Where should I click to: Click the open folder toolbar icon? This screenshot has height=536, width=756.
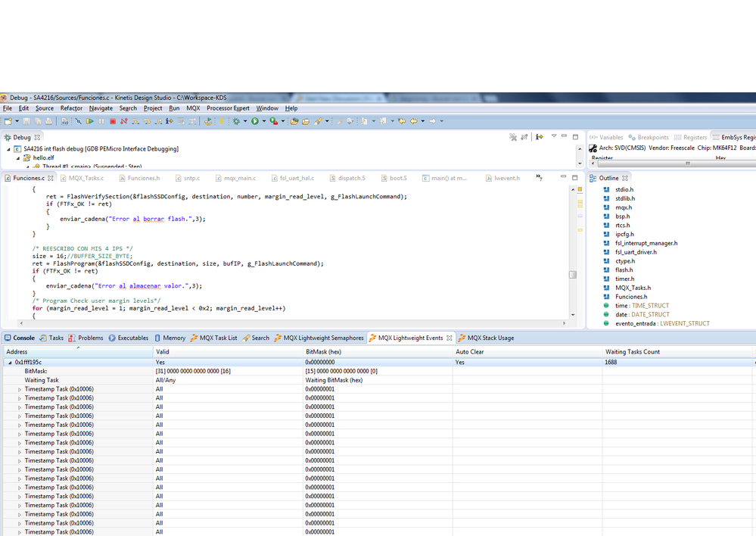tap(306, 121)
